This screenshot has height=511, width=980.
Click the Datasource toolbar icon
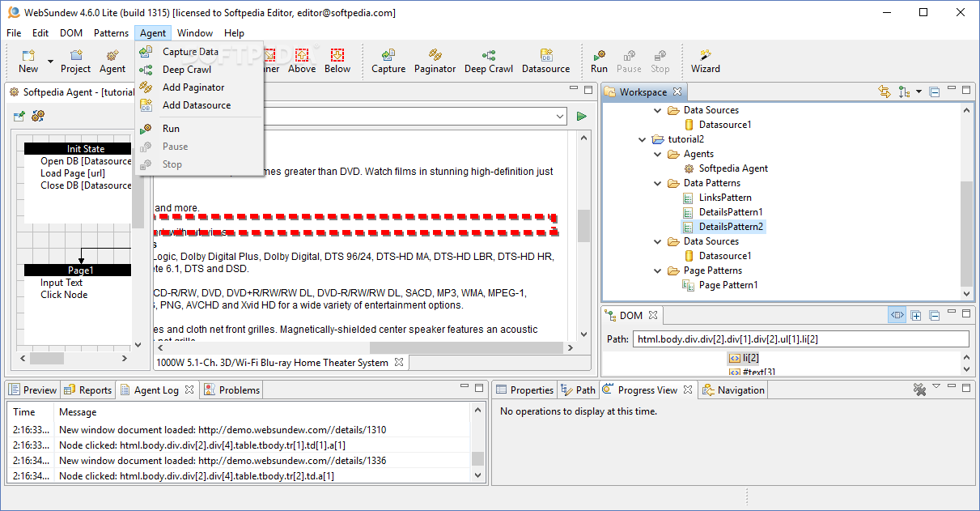[x=546, y=62]
